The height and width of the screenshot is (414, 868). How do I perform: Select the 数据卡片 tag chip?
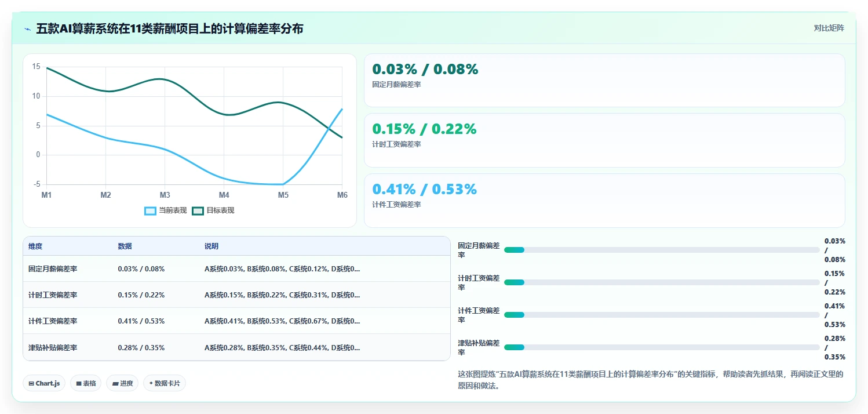pyautogui.click(x=165, y=383)
